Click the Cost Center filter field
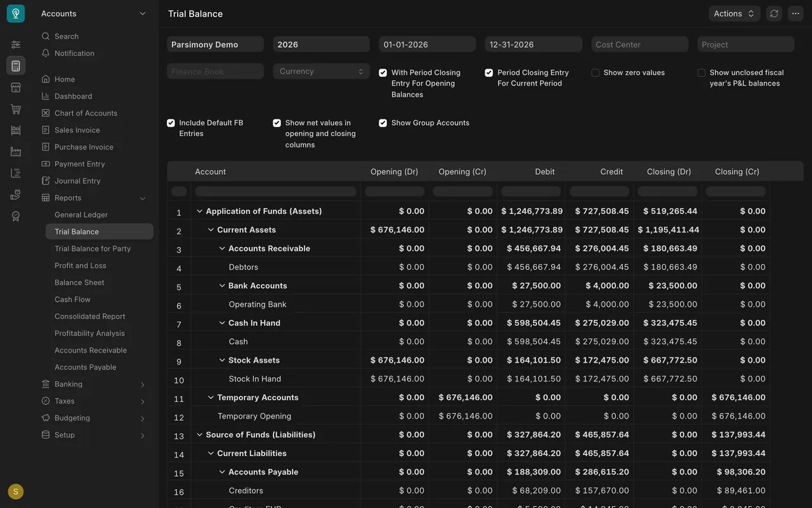 point(639,44)
